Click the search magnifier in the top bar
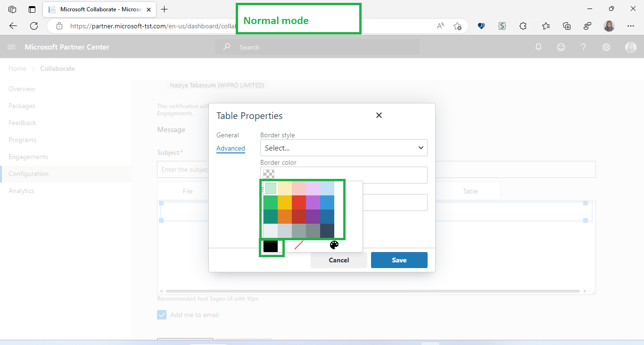The image size is (644, 345). (x=226, y=47)
